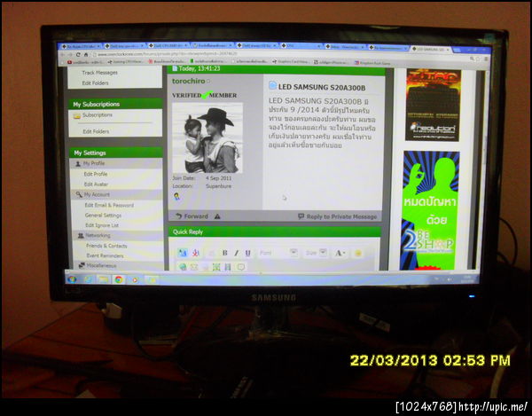Click the insert link globe icon
Screen dimensions: 532x416
[183, 267]
